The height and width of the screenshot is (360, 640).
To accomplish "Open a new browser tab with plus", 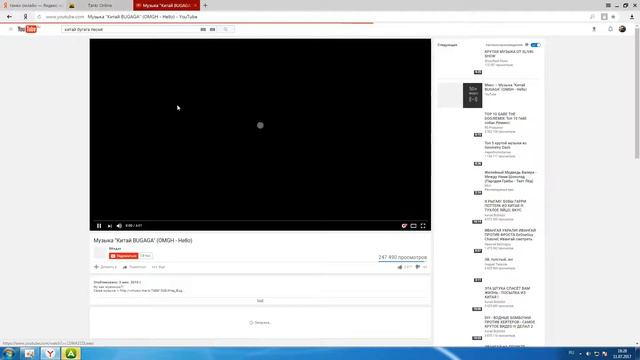I will pyautogui.click(x=205, y=5).
